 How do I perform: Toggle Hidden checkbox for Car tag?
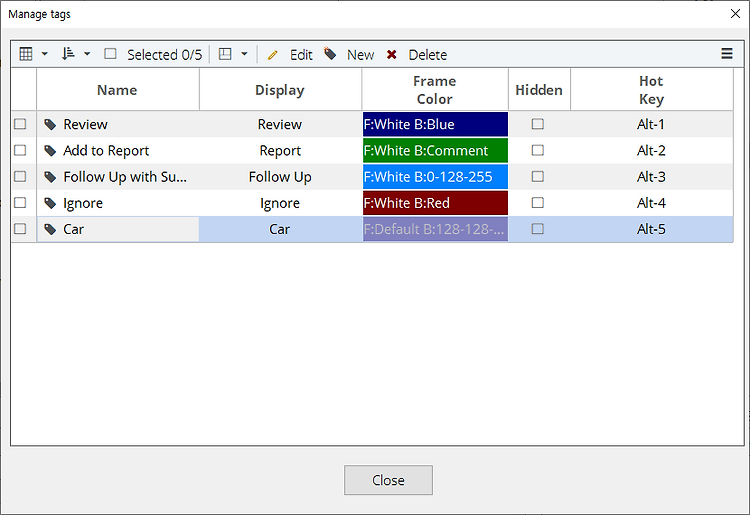538,229
